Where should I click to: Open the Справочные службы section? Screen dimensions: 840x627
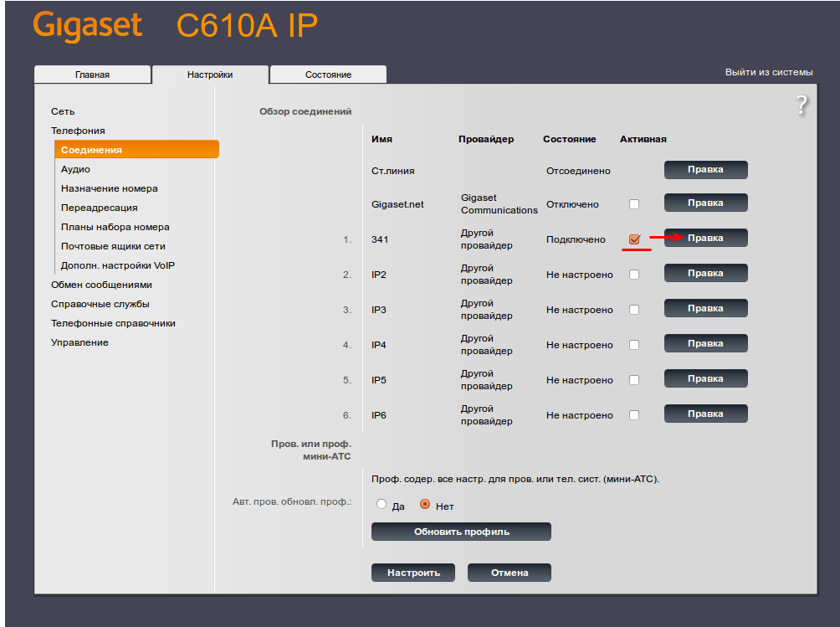(100, 305)
